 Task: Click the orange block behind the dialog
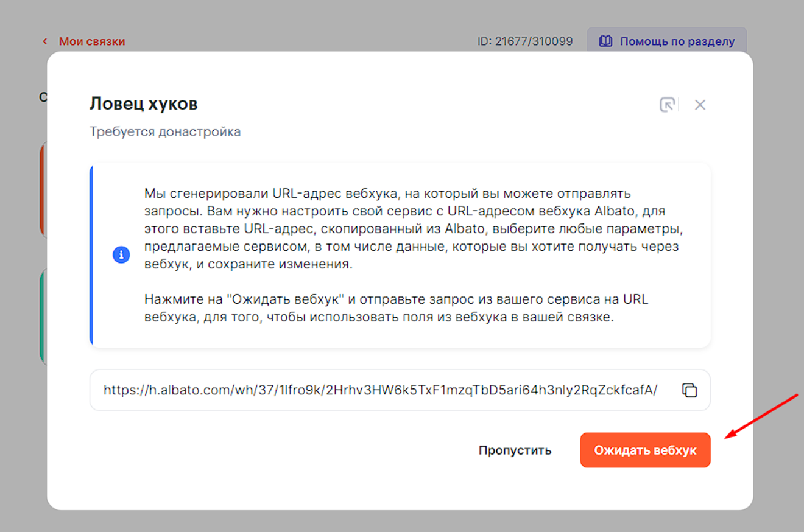point(43,189)
